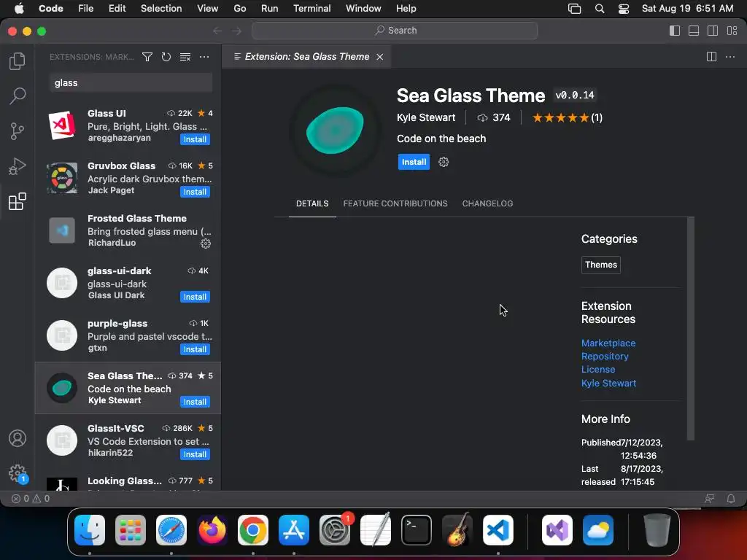This screenshot has width=747, height=560.
Task: Open Sea Glass Theme manage gear icon
Action: coord(444,162)
